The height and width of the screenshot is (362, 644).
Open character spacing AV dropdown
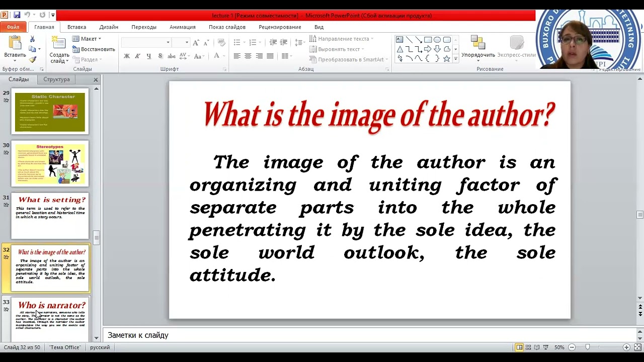click(185, 56)
